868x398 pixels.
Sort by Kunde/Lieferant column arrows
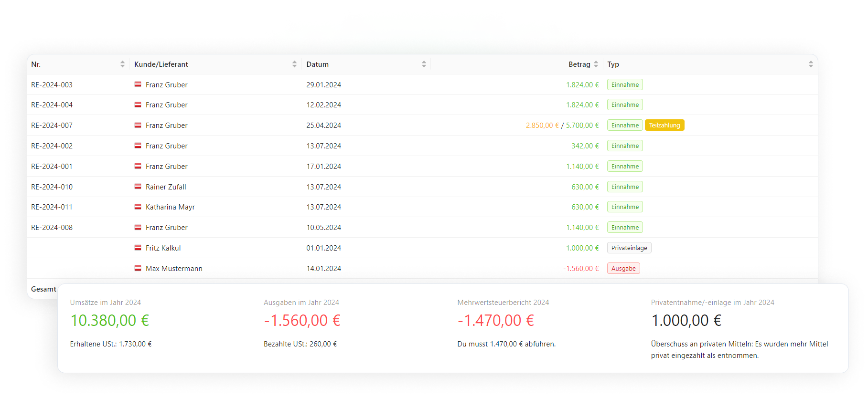click(x=294, y=64)
